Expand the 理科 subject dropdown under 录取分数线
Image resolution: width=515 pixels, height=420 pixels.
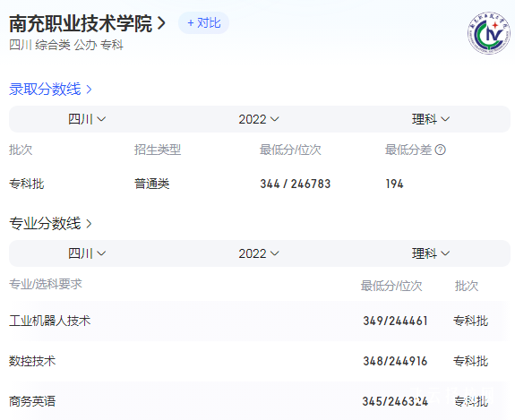pyautogui.click(x=431, y=119)
